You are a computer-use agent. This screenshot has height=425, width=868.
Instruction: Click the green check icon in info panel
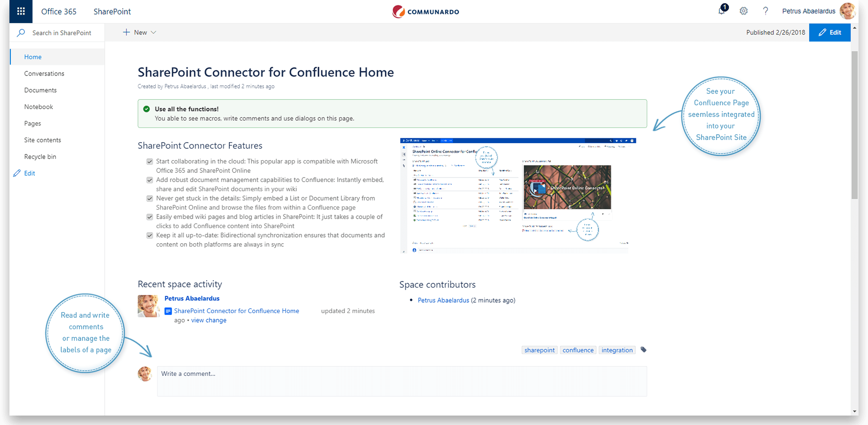147,109
